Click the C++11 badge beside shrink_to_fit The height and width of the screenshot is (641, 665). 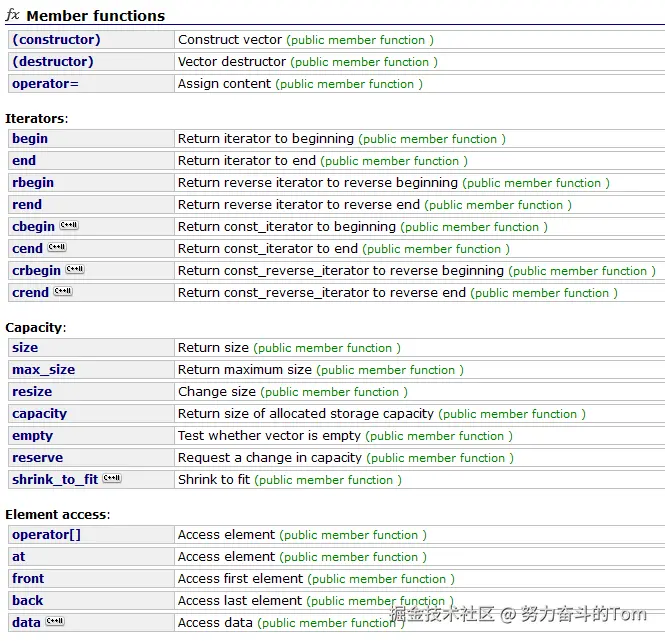[112, 479]
